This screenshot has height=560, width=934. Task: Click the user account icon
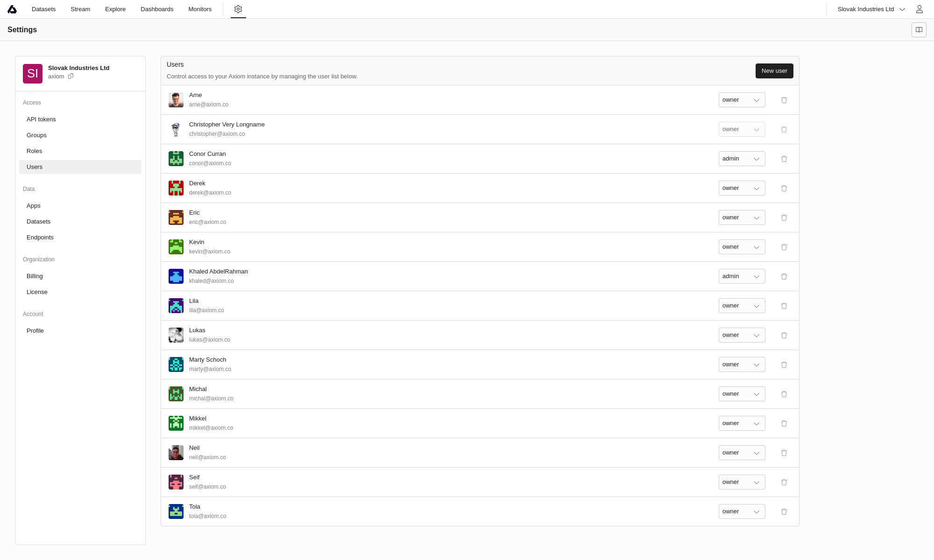tap(919, 9)
